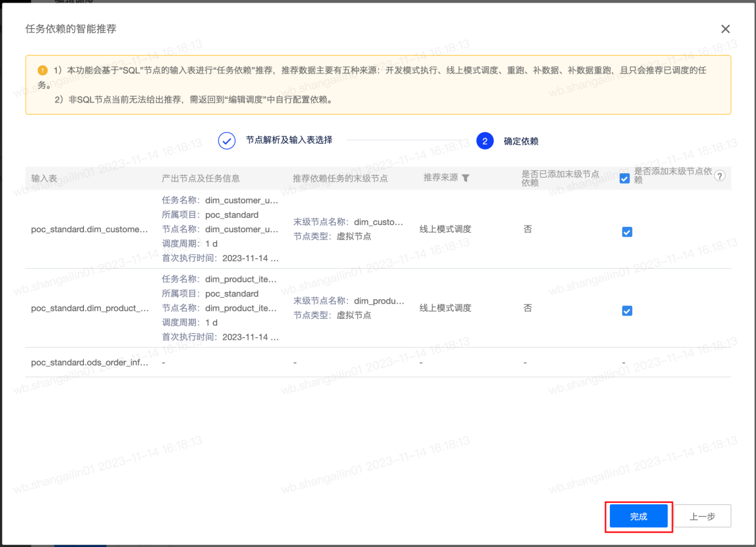Viewport: 756px width, 547px height.
Task: Click the completed step check-circle icon
Action: pyautogui.click(x=227, y=141)
